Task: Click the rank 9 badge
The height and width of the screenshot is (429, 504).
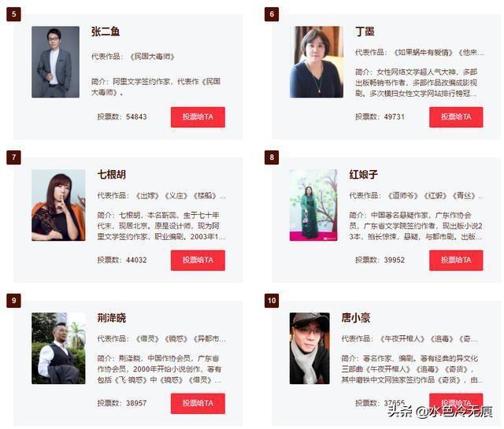Action: click(14, 301)
